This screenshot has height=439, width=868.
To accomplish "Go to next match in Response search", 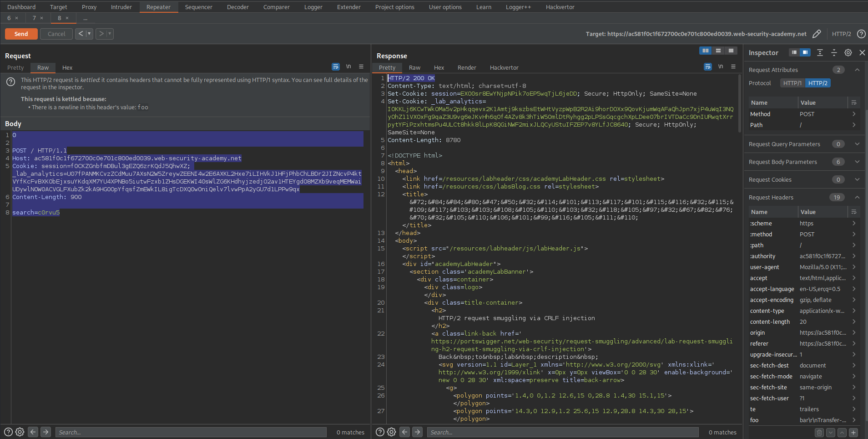I will 417,432.
